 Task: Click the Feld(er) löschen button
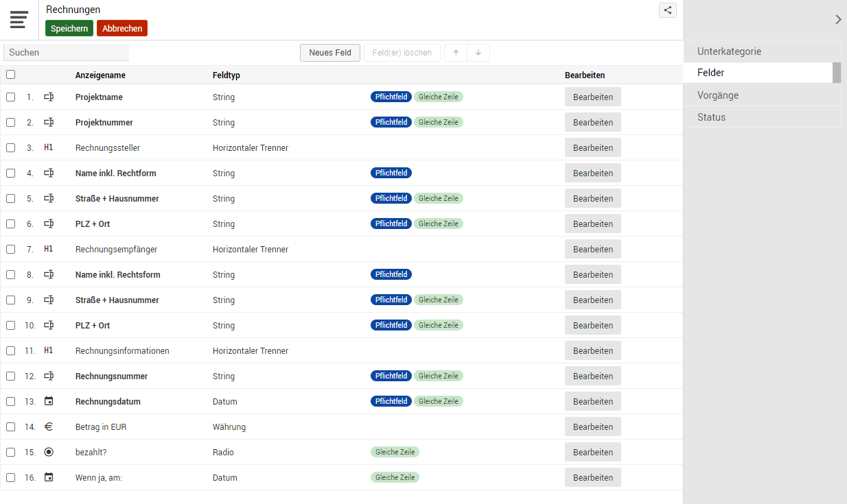pos(402,53)
